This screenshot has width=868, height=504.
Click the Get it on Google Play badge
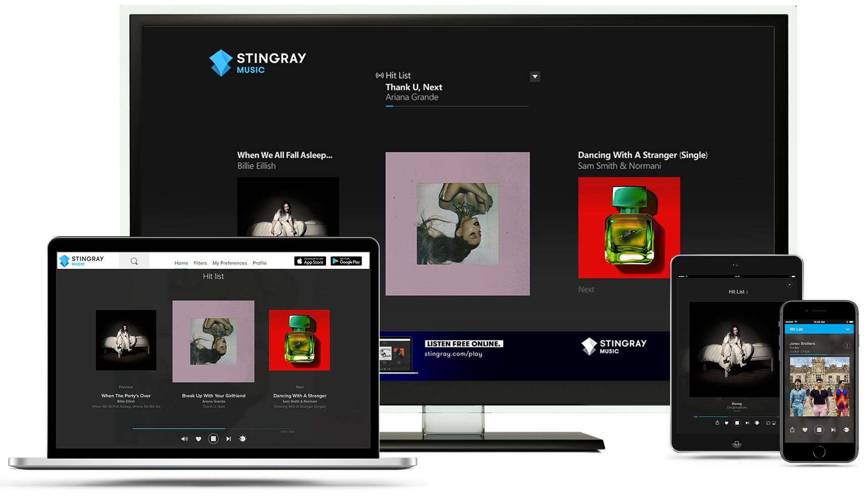[346, 261]
